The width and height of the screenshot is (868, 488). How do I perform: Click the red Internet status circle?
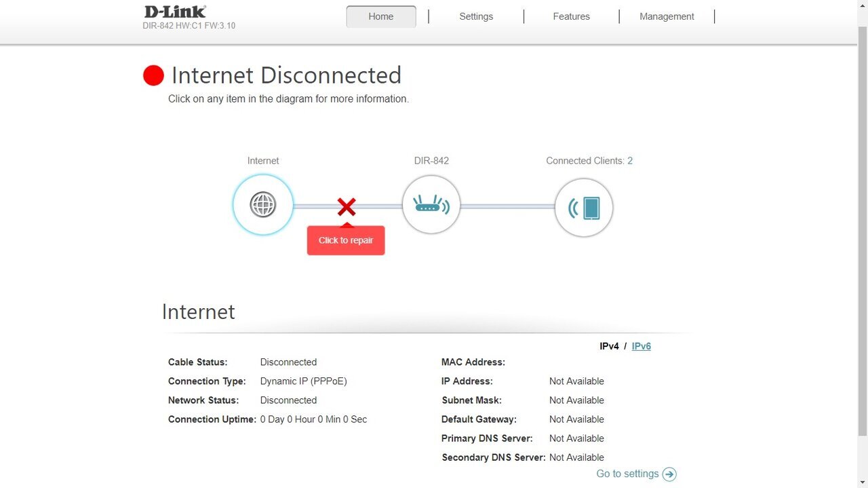coord(154,75)
